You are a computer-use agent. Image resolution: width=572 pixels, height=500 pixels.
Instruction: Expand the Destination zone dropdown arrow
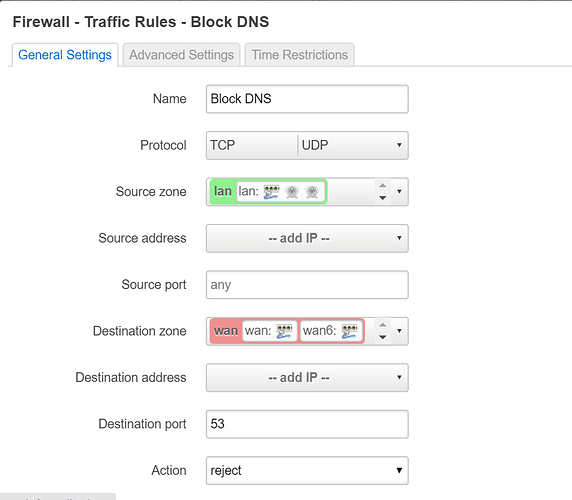pos(399,331)
